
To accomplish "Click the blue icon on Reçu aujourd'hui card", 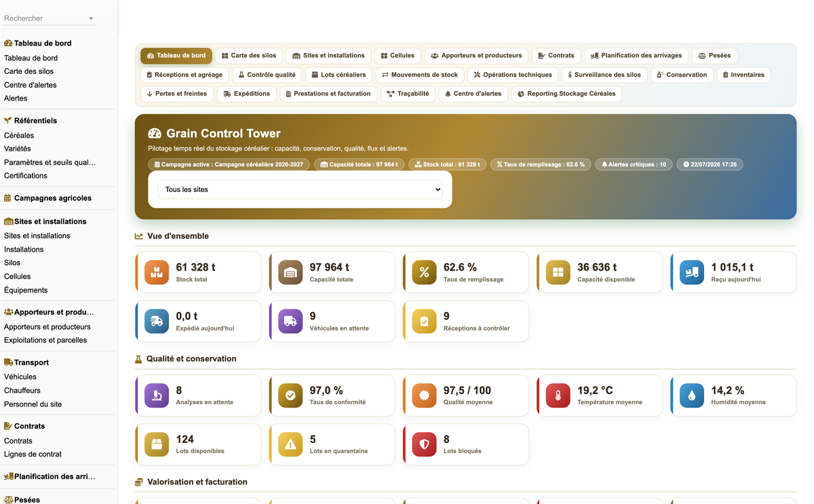I will pos(692,273).
